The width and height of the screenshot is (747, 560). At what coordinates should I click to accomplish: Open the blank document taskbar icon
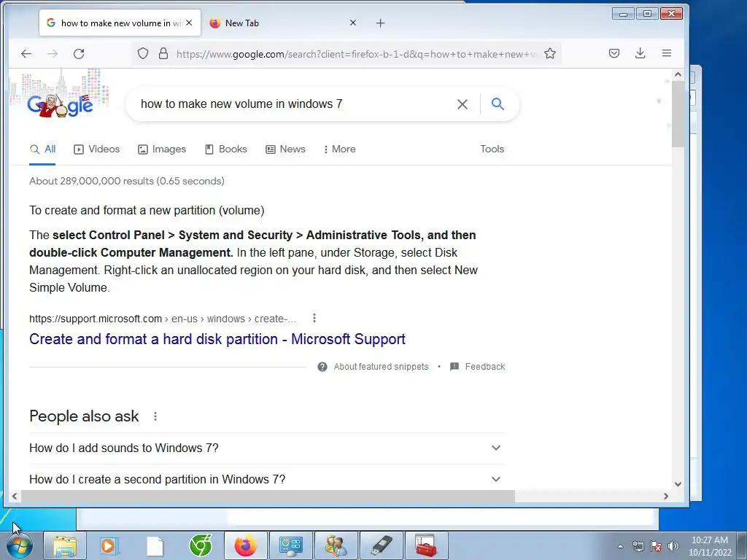tap(155, 545)
